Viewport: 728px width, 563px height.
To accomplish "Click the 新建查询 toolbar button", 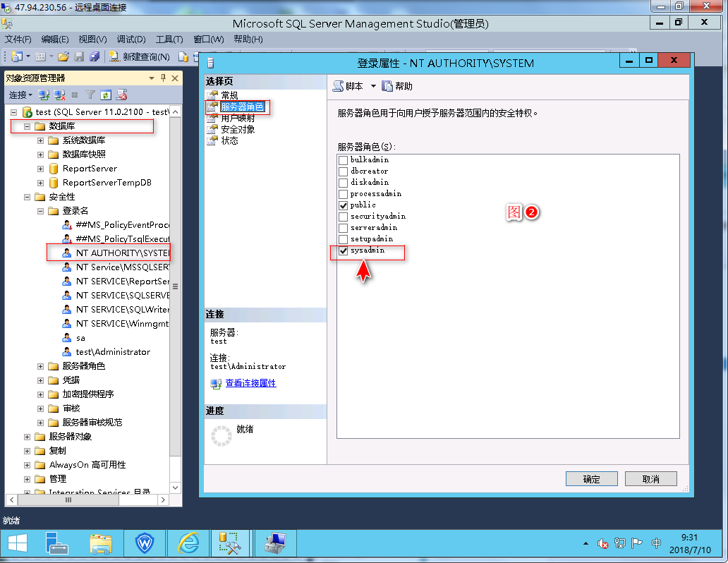I will point(139,56).
